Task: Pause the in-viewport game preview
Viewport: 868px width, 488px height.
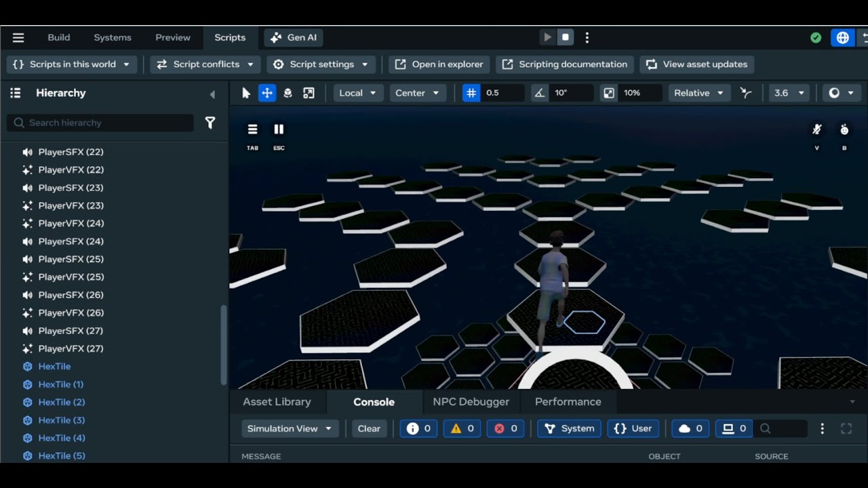Action: [x=279, y=129]
